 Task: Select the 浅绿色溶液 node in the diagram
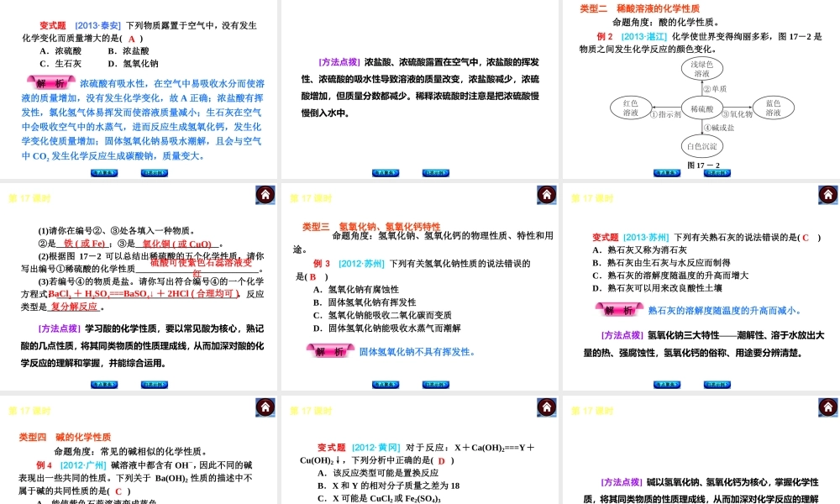pos(701,69)
